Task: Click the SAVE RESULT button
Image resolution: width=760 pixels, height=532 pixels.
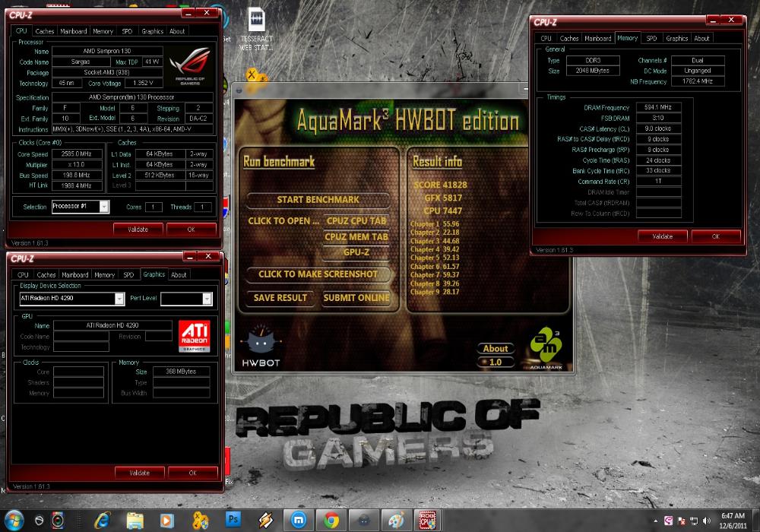Action: pos(280,298)
